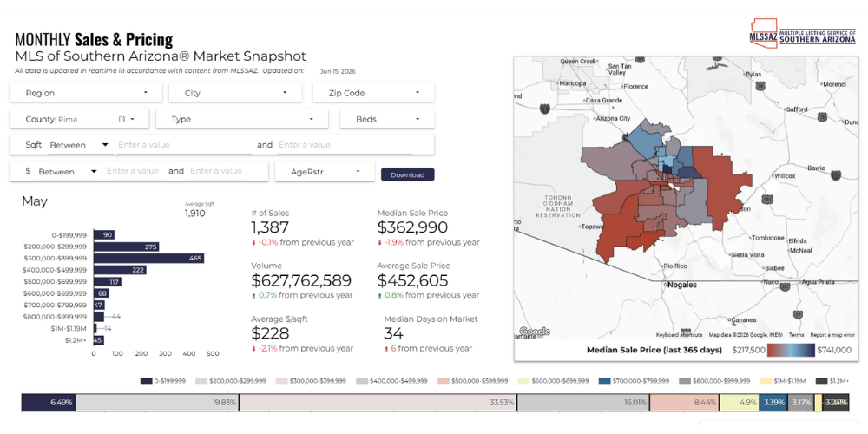Click Median Sale Price value $362,990
868x434 pixels.
(x=412, y=227)
